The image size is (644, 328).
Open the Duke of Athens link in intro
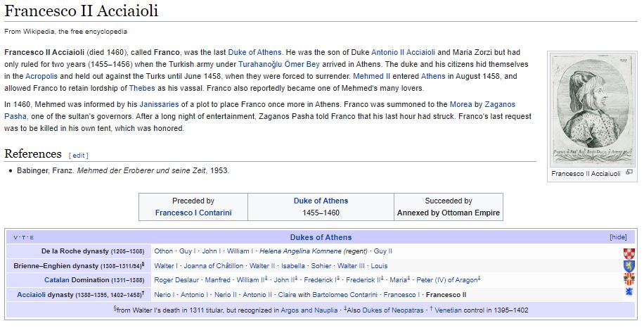255,52
